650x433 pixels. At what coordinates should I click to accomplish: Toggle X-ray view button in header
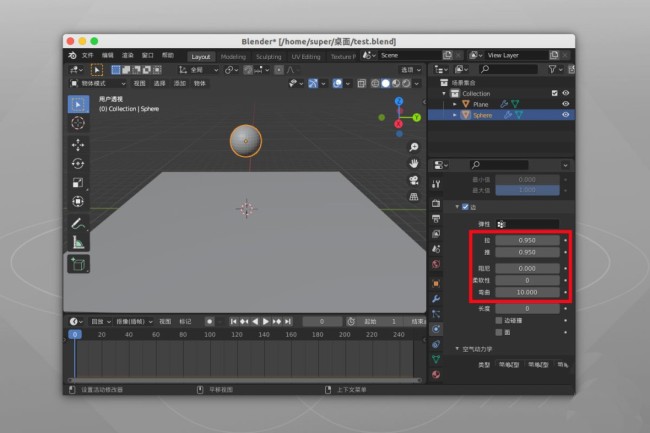pos(361,84)
